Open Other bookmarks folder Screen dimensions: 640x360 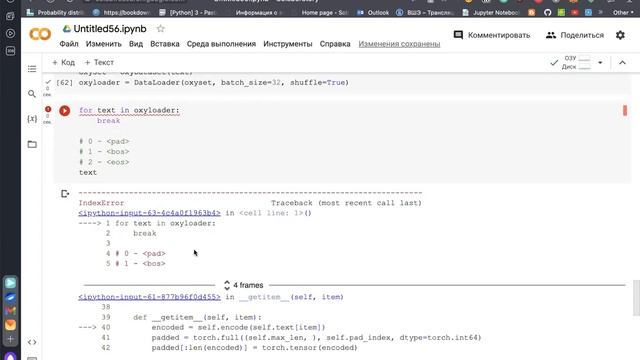(x=623, y=13)
